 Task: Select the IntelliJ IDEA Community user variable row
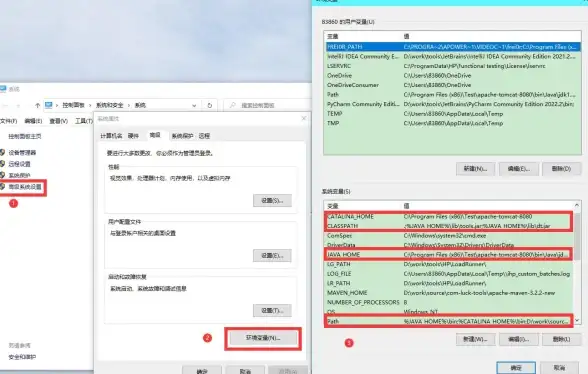(x=453, y=56)
